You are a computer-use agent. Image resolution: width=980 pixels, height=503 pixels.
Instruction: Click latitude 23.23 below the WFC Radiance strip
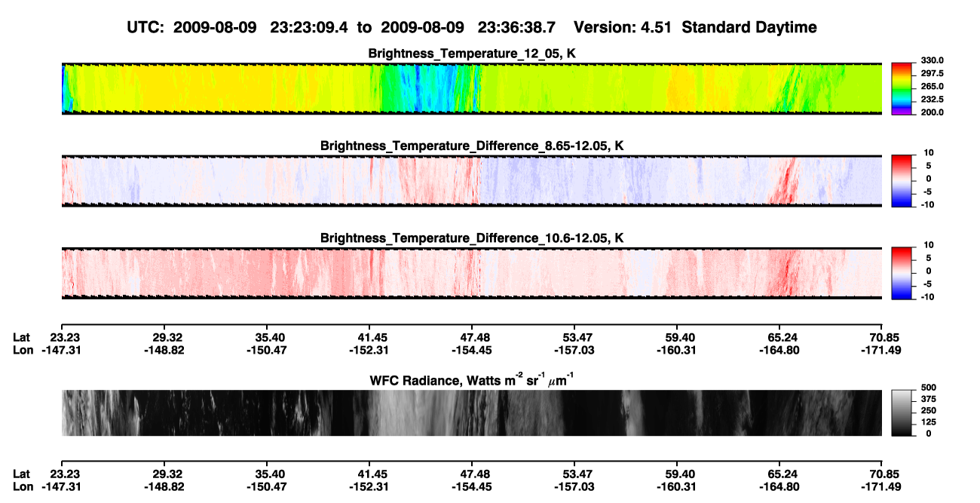(x=66, y=474)
